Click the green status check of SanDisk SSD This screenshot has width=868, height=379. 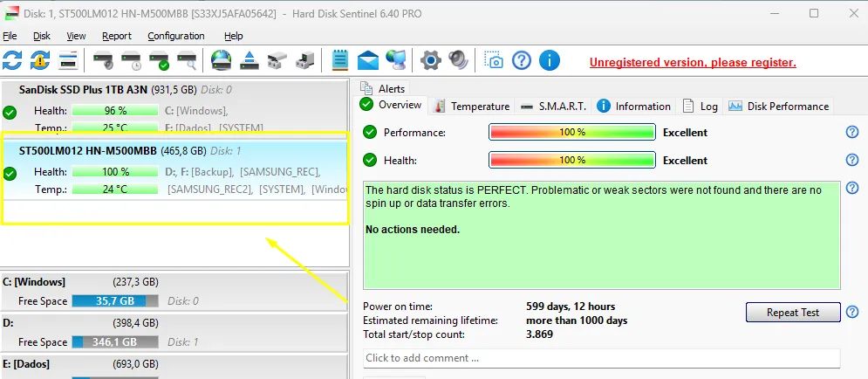(x=10, y=113)
